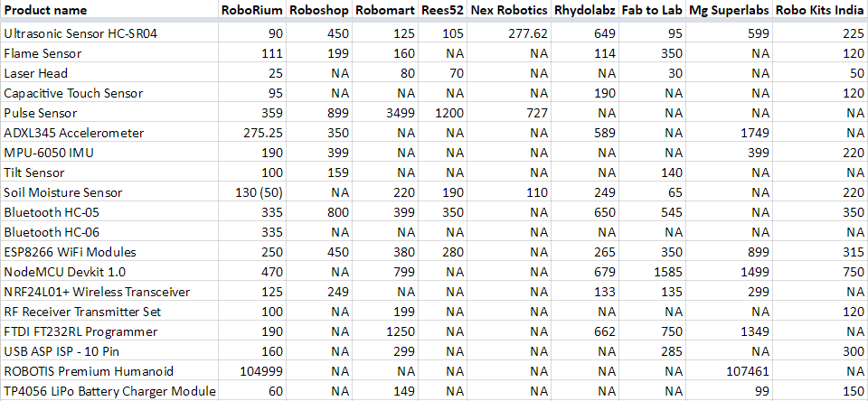Click the Nex Robotics column header

tap(509, 9)
